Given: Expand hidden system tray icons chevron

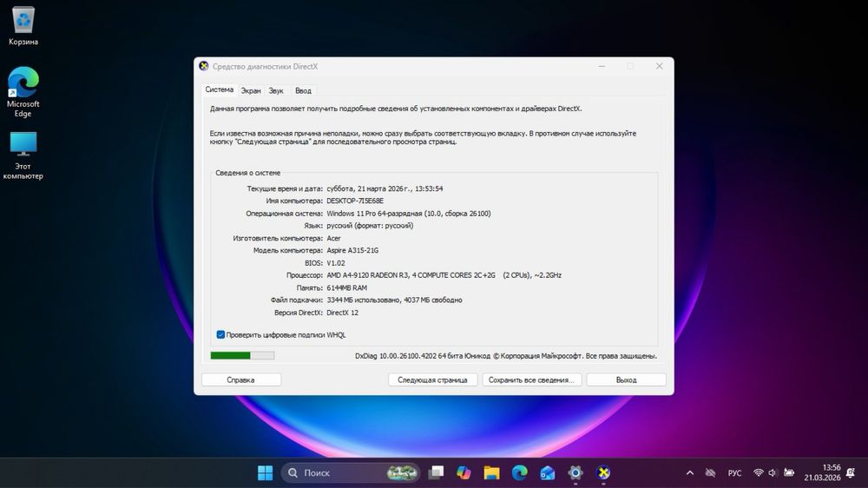Looking at the screenshot, I should point(690,472).
